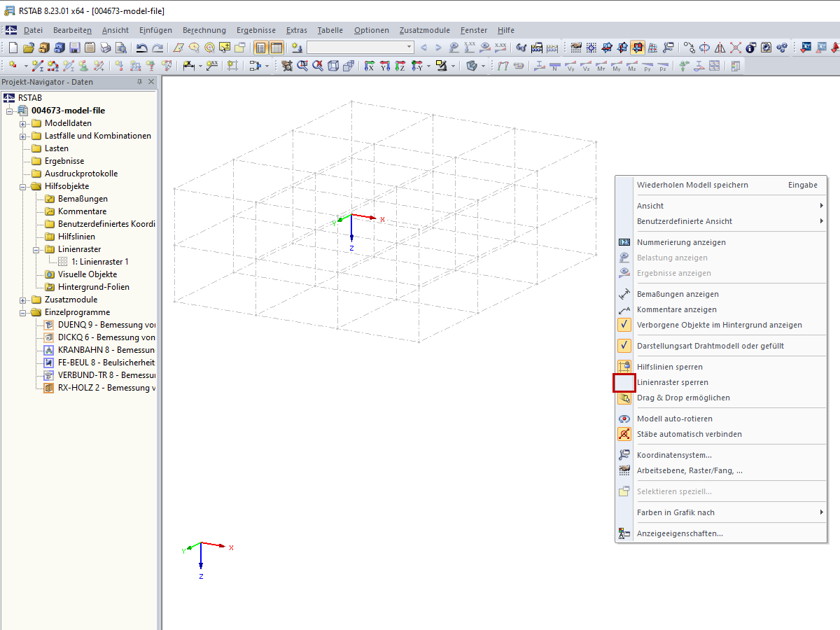The image size is (840, 630).
Task: Click the zoom window magnifier icon
Action: pyautogui.click(x=302, y=66)
